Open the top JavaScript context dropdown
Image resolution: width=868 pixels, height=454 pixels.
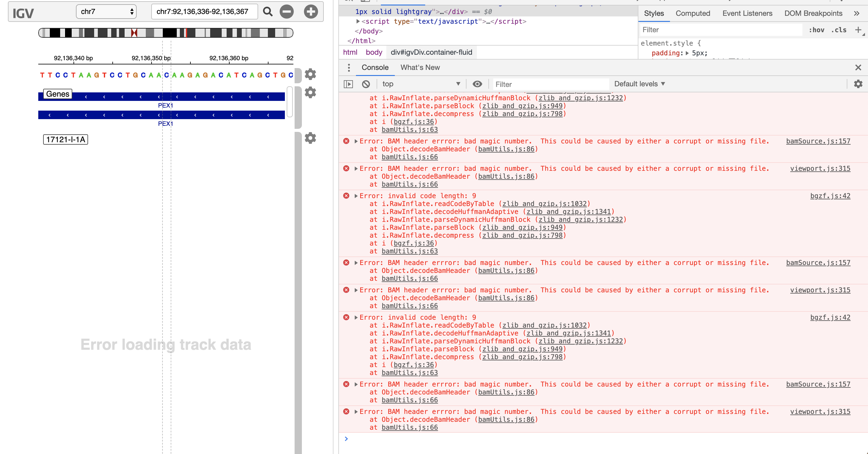click(421, 84)
